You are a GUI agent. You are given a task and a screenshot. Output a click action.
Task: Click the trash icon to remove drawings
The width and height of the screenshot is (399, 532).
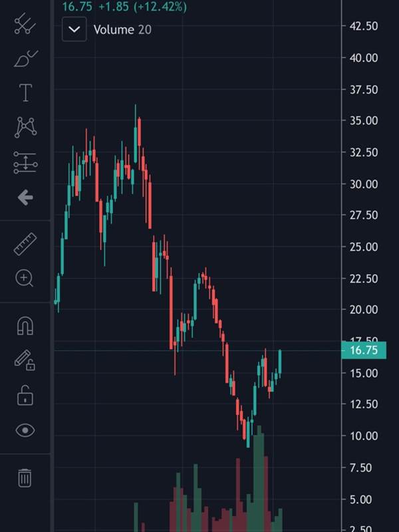[25, 478]
